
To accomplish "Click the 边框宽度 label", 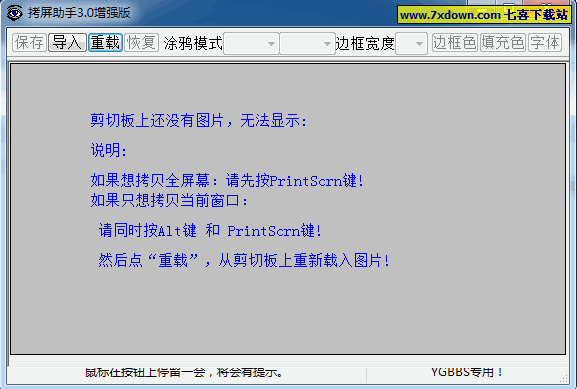I will point(365,43).
